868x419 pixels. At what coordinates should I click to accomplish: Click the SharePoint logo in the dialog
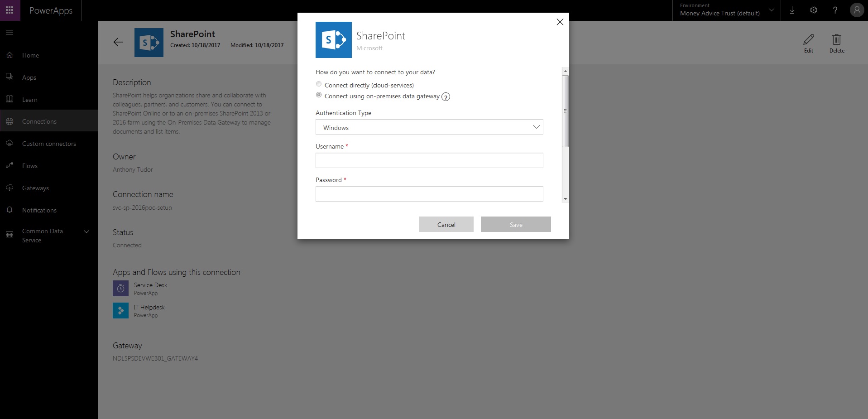coord(334,40)
